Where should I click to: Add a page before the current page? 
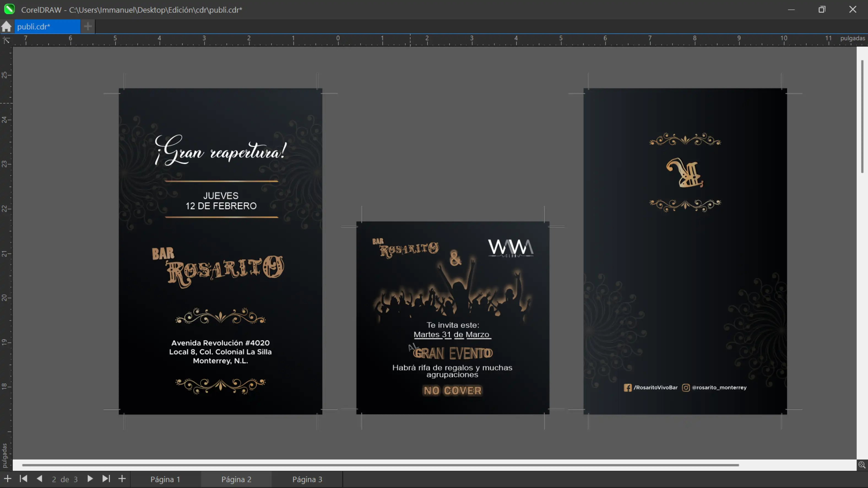pos(7,479)
